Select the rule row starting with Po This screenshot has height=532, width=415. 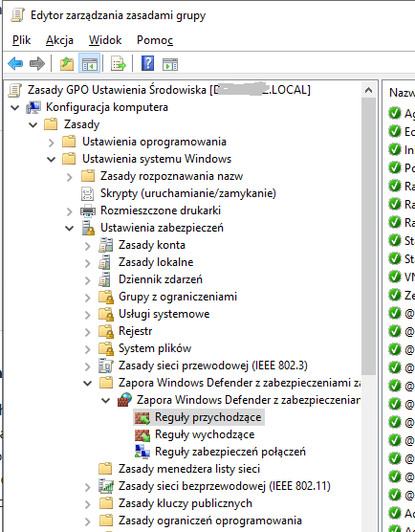pos(402,167)
